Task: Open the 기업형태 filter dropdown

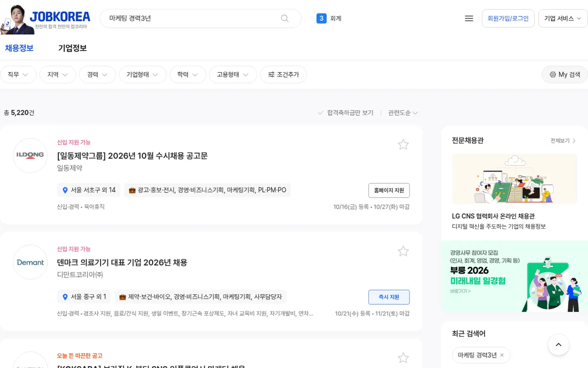Action: 143,75
